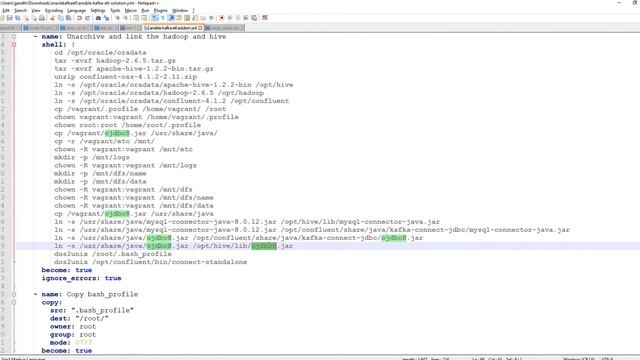The image size is (640, 360).
Task: Click the Copy toolbar icon
Action: [x=60, y=18]
